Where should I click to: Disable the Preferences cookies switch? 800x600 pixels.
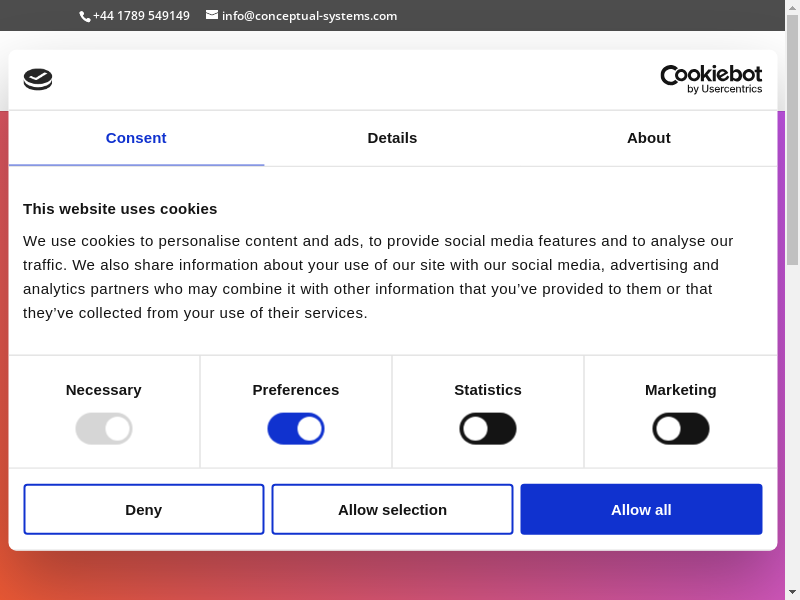296,429
